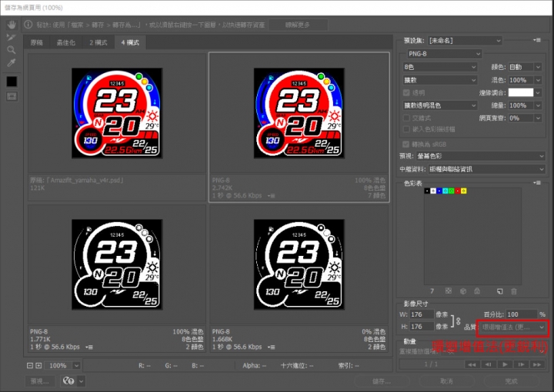Click the browser preview icon
The image size is (554, 392).
(68, 381)
